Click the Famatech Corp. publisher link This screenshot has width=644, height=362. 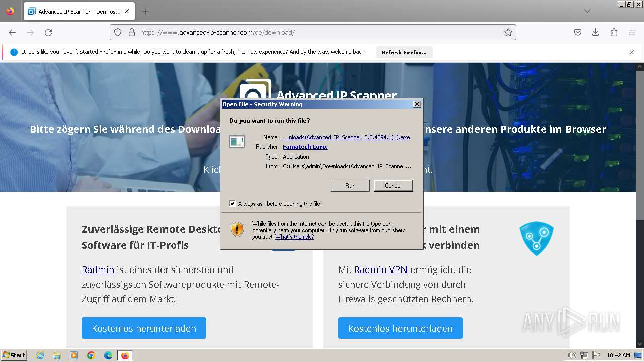click(305, 147)
